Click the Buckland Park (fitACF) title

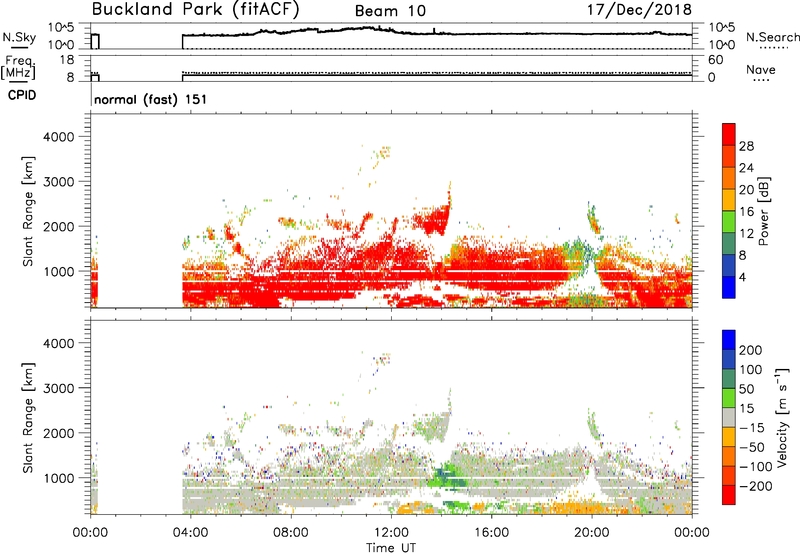(x=195, y=10)
